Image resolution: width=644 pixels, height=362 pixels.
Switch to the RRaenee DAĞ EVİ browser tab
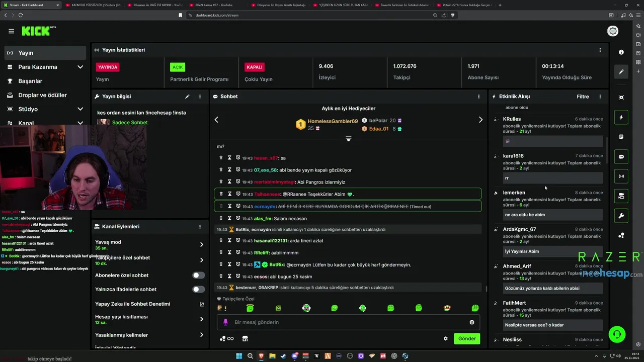(x=155, y=5)
